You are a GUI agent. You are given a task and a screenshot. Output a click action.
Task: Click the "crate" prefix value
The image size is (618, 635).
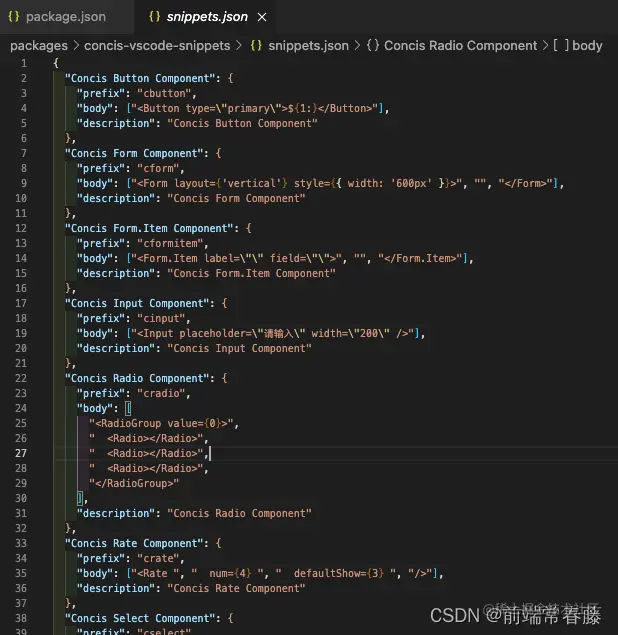158,558
